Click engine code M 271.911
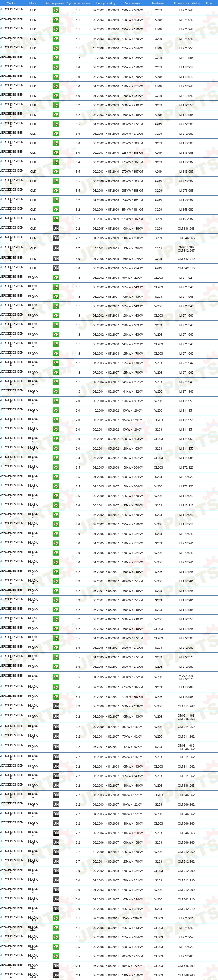The width and height of the screenshot is (218, 980). coord(186,918)
